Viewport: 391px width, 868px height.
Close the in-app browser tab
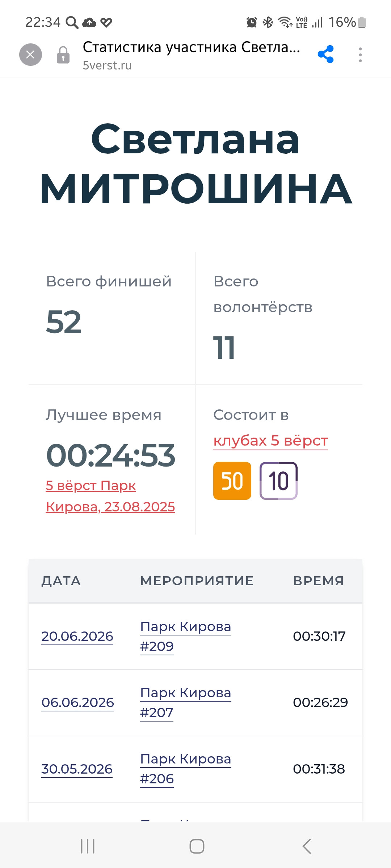point(30,55)
